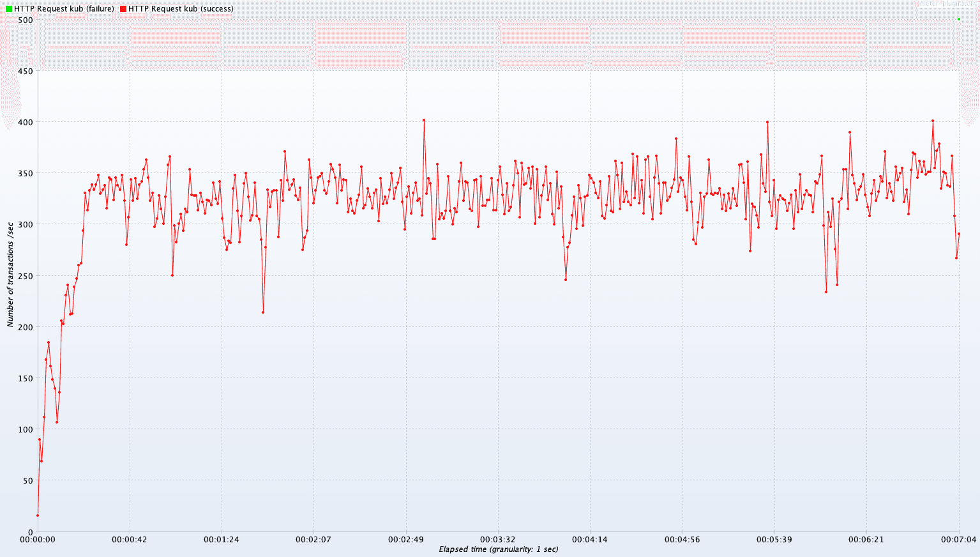This screenshot has height=557, width=980.
Task: Click the 100 y-axis tick label
Action: [x=26, y=429]
